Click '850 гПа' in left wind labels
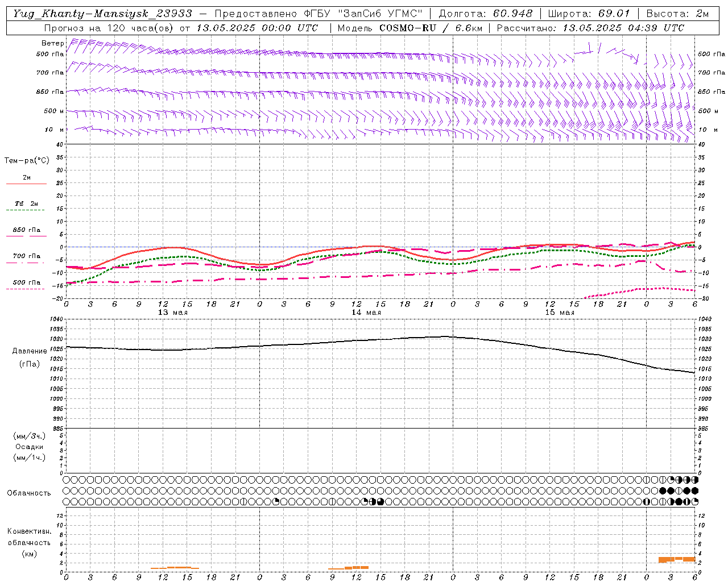728x582 pixels. [x=50, y=92]
